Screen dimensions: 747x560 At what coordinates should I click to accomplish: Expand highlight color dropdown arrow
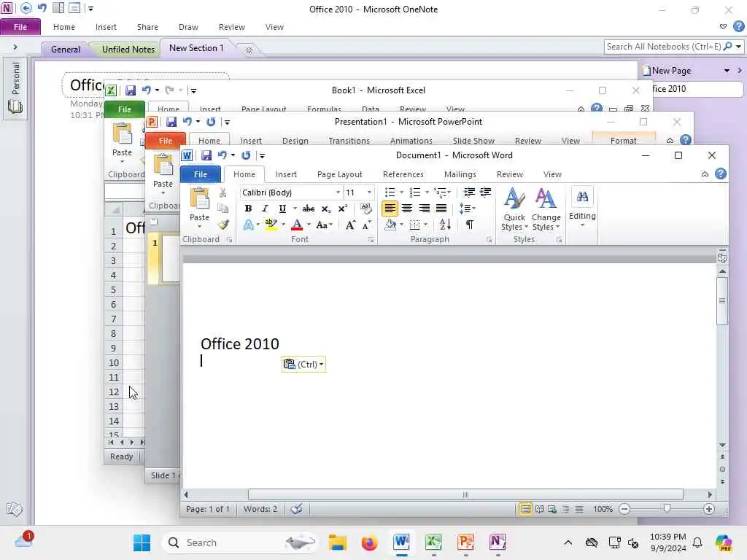pos(283,225)
